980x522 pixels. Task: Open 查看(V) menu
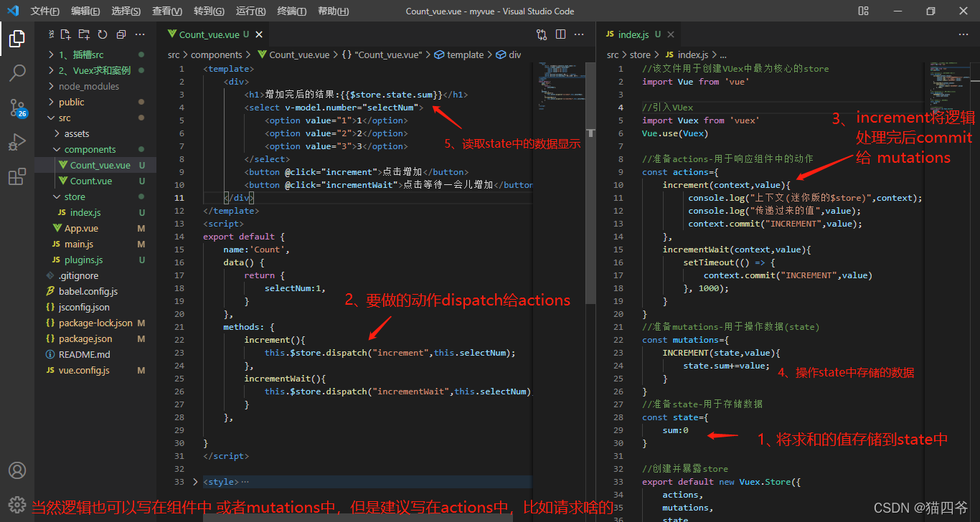[167, 11]
